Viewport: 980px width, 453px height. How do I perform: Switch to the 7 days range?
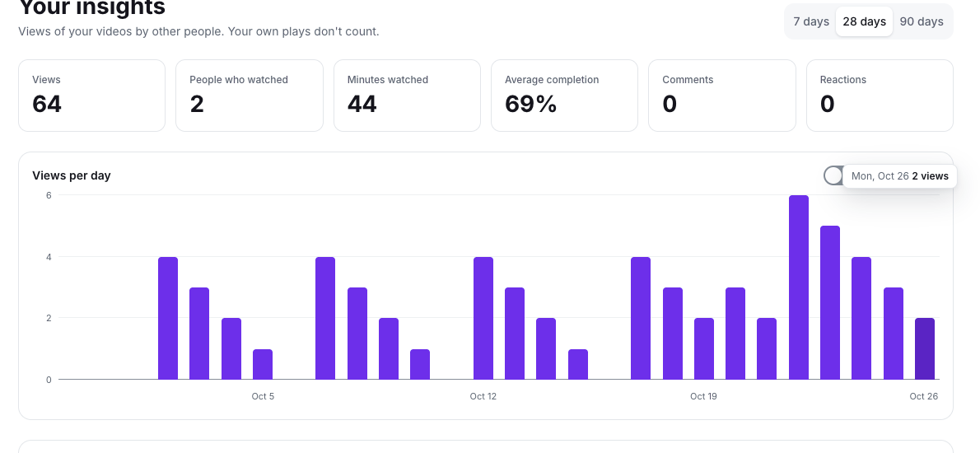(810, 21)
